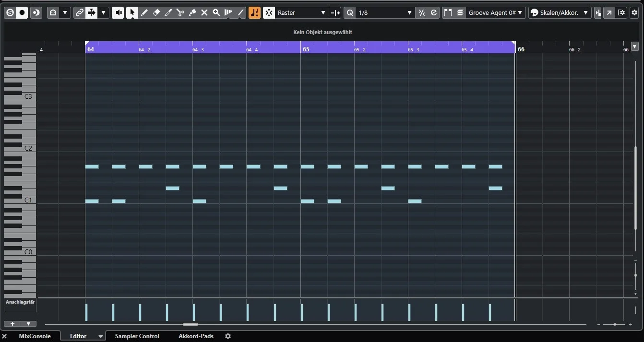The width and height of the screenshot is (644, 342).
Task: Click the Snap to Zero Crossing icon
Action: [335, 12]
